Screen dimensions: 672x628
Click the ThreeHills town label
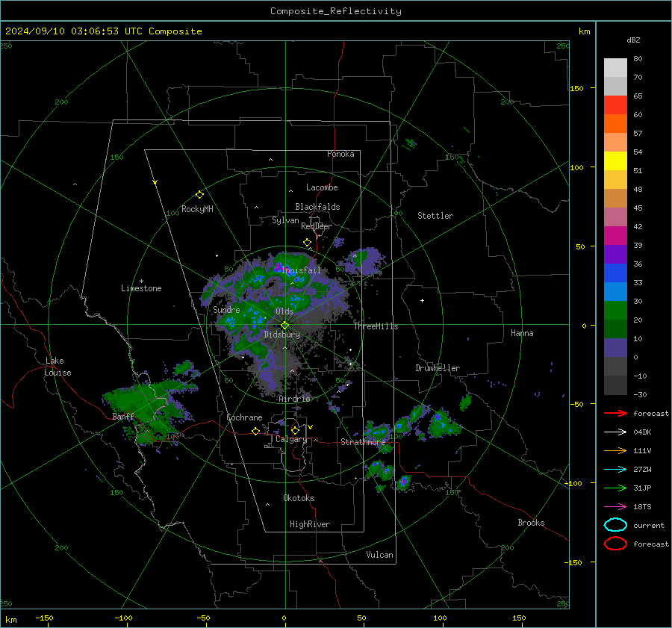(376, 326)
